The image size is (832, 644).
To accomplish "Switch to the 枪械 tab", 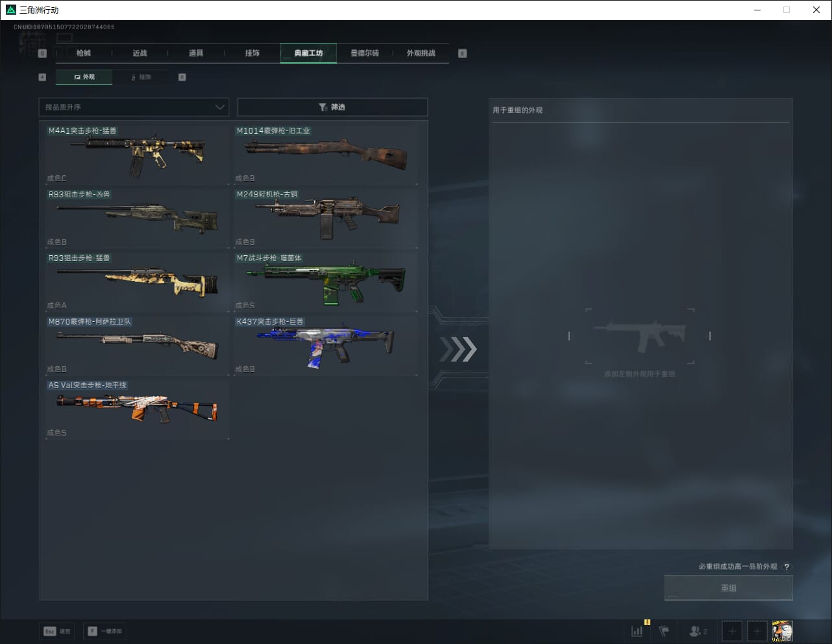I will 84,53.
